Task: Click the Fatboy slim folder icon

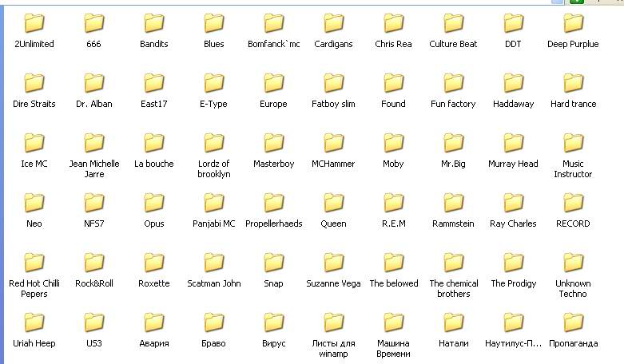Action: pyautogui.click(x=333, y=83)
